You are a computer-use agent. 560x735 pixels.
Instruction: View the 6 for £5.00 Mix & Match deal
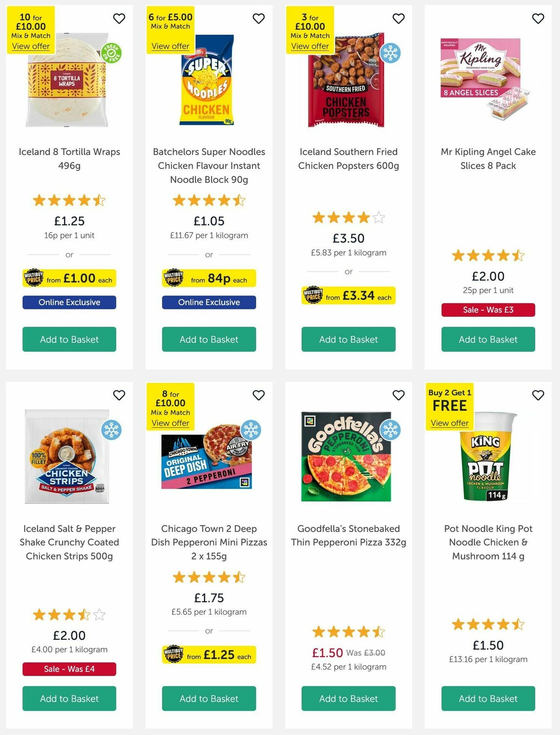point(169,46)
